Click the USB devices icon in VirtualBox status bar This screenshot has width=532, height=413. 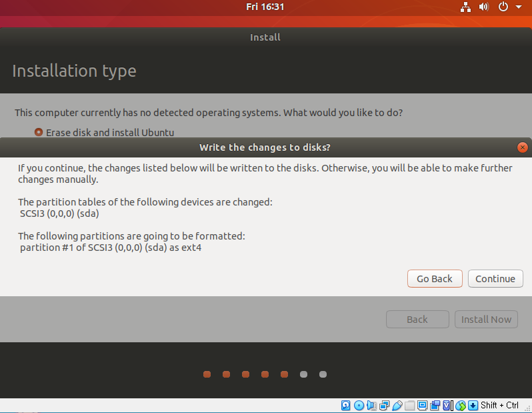tap(397, 405)
